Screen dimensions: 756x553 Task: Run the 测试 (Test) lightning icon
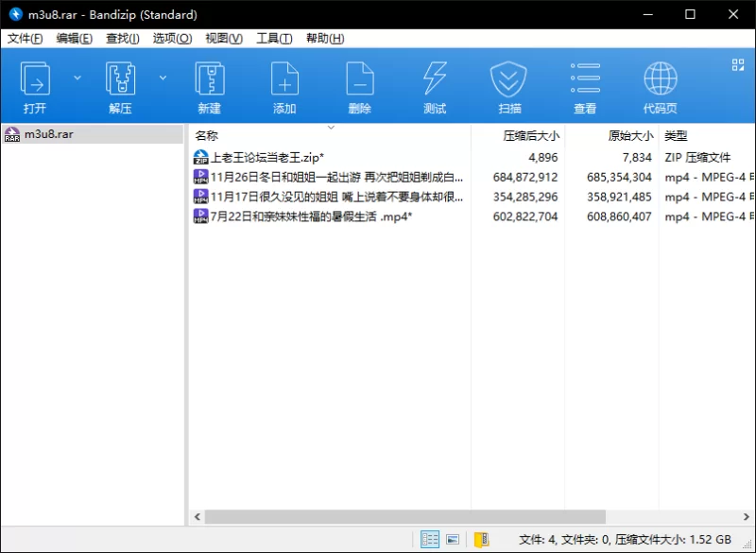pyautogui.click(x=435, y=78)
